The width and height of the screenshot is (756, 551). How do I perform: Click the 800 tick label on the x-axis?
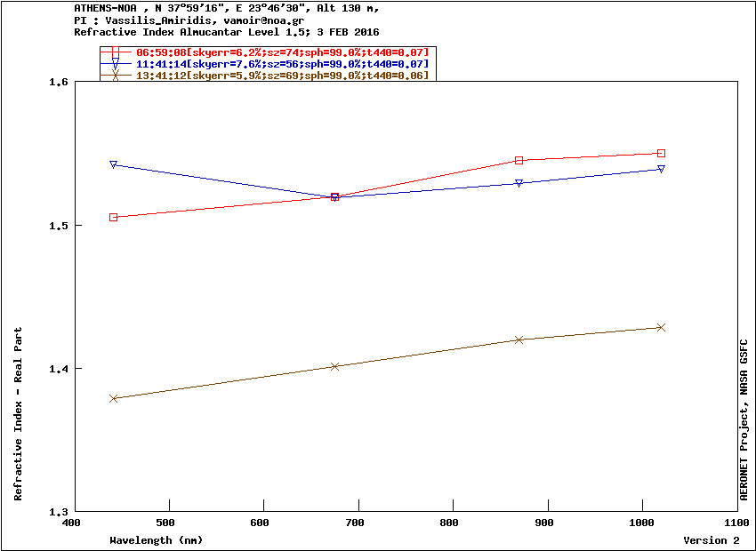coord(449,523)
